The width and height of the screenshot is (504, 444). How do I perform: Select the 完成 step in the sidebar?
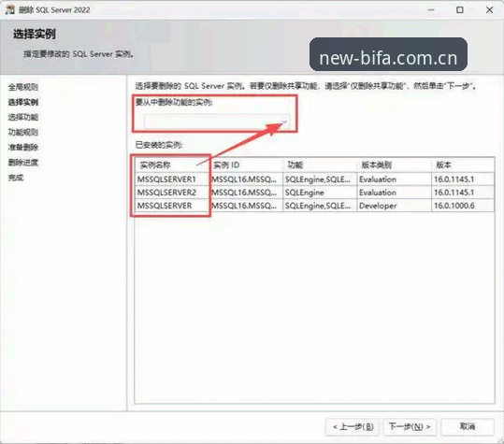point(16,178)
